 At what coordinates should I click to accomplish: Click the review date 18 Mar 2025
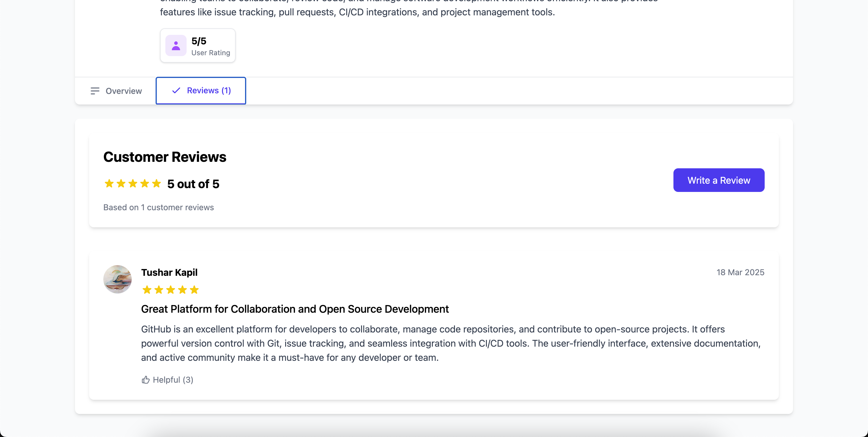pos(740,272)
